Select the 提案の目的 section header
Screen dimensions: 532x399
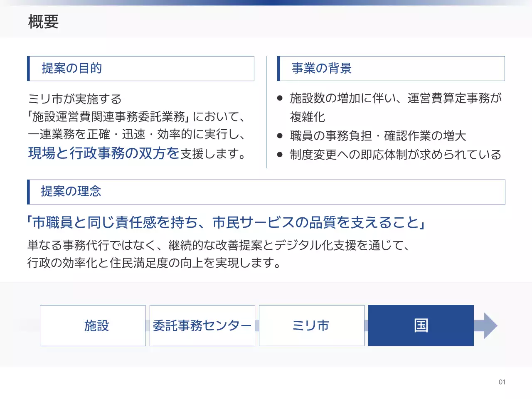(72, 68)
